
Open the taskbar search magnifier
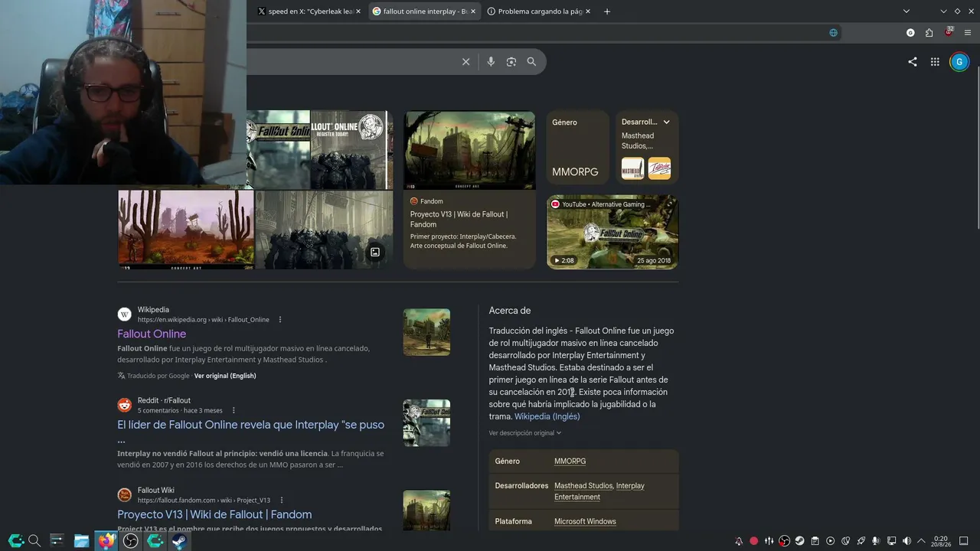tap(34, 541)
